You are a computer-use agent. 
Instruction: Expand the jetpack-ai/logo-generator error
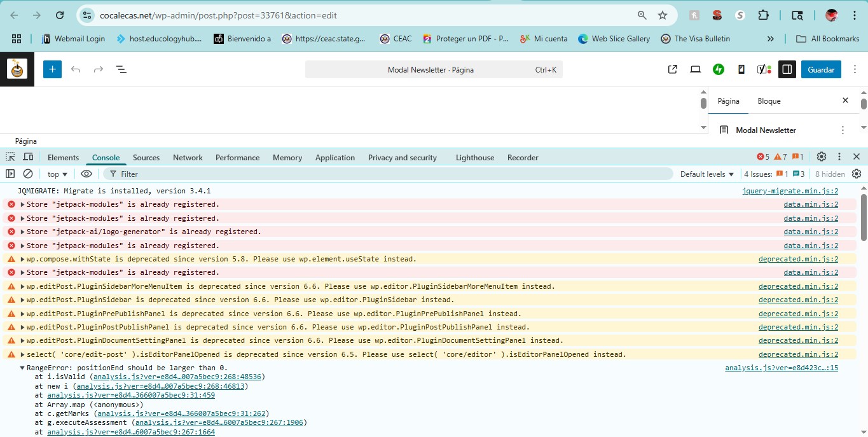click(x=23, y=232)
